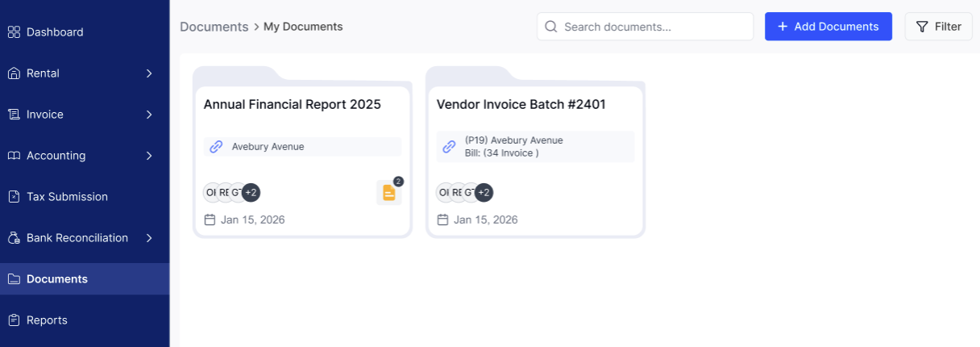
Task: Click the calendar icon on Vendor Invoice card
Action: pos(442,219)
